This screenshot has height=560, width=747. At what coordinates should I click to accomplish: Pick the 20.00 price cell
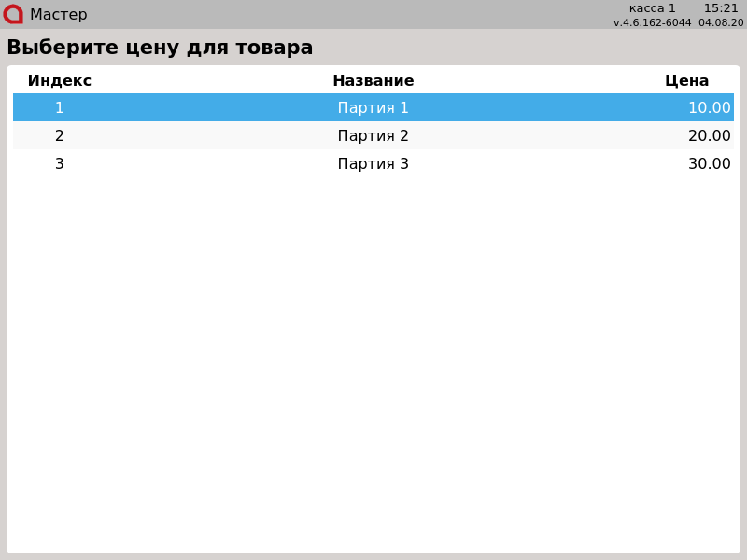pos(709,135)
